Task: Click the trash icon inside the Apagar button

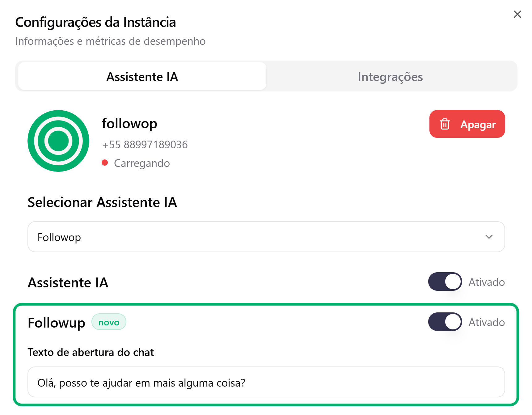Action: point(445,124)
